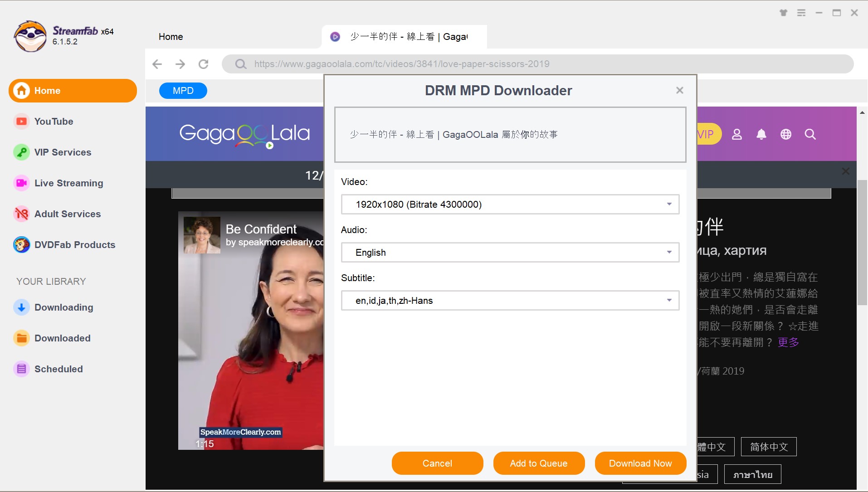Click the Adult Services 18 icon
This screenshot has height=492, width=868.
tap(21, 214)
